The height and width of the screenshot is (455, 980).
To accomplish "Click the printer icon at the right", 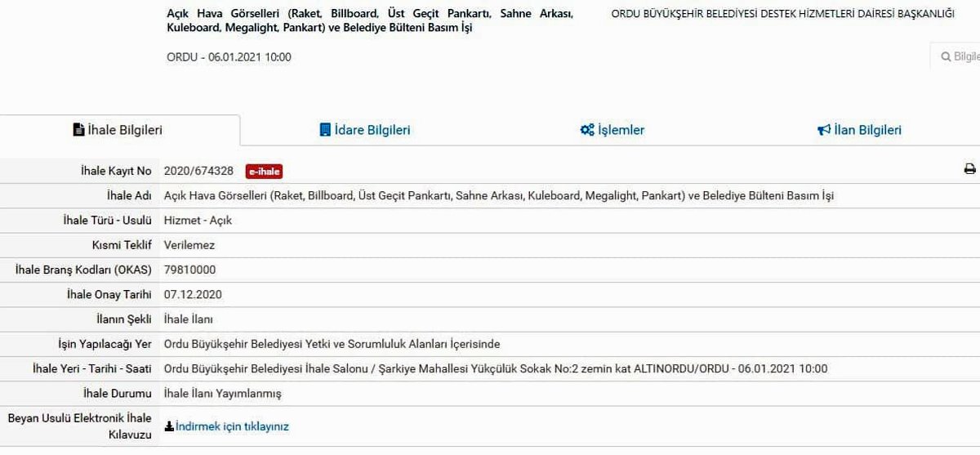I will [x=969, y=170].
